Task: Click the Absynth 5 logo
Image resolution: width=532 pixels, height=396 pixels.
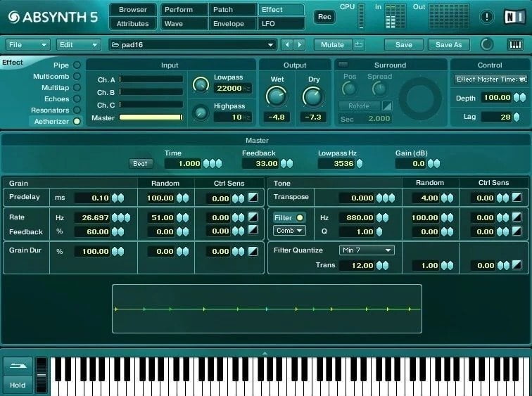Action: pyautogui.click(x=53, y=17)
